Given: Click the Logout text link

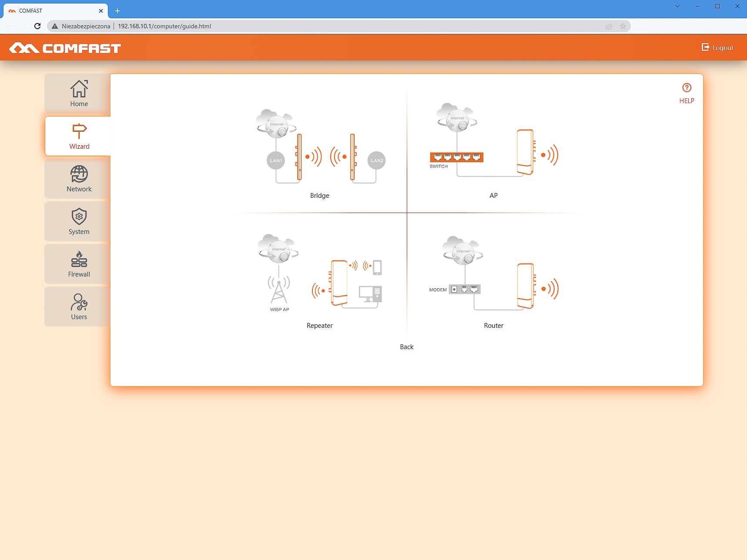Looking at the screenshot, I should (723, 48).
